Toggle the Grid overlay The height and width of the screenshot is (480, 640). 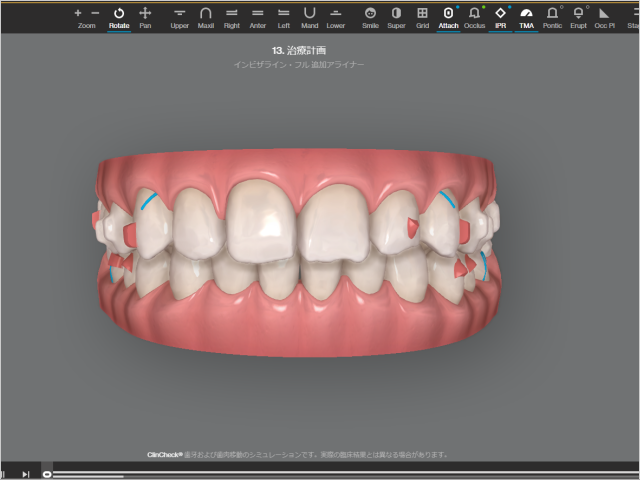[x=422, y=16]
